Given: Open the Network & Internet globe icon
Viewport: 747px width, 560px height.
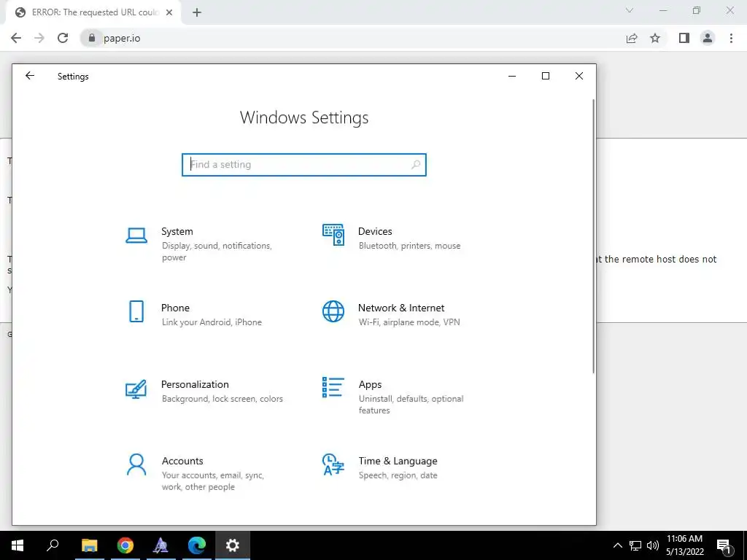Looking at the screenshot, I should tap(333, 311).
